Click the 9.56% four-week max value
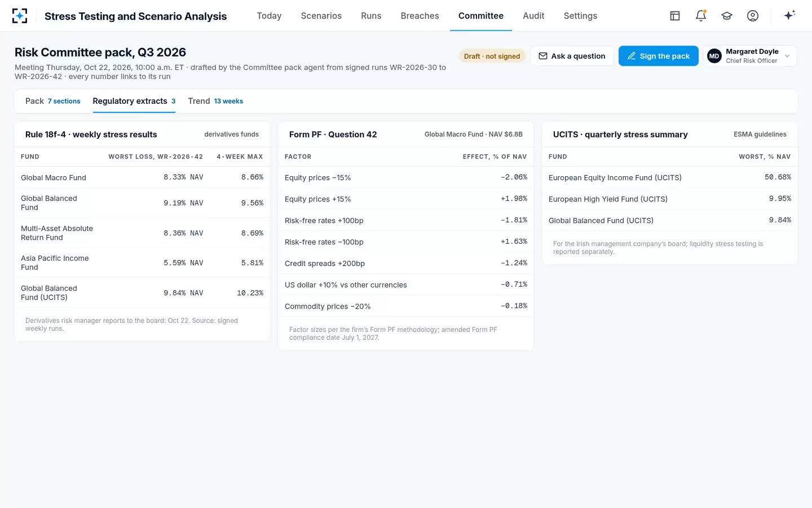 coord(252,203)
